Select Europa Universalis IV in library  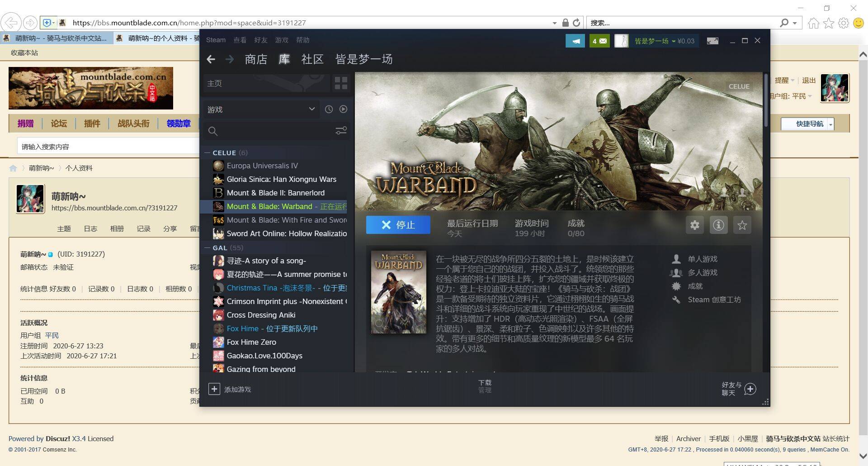(274, 166)
